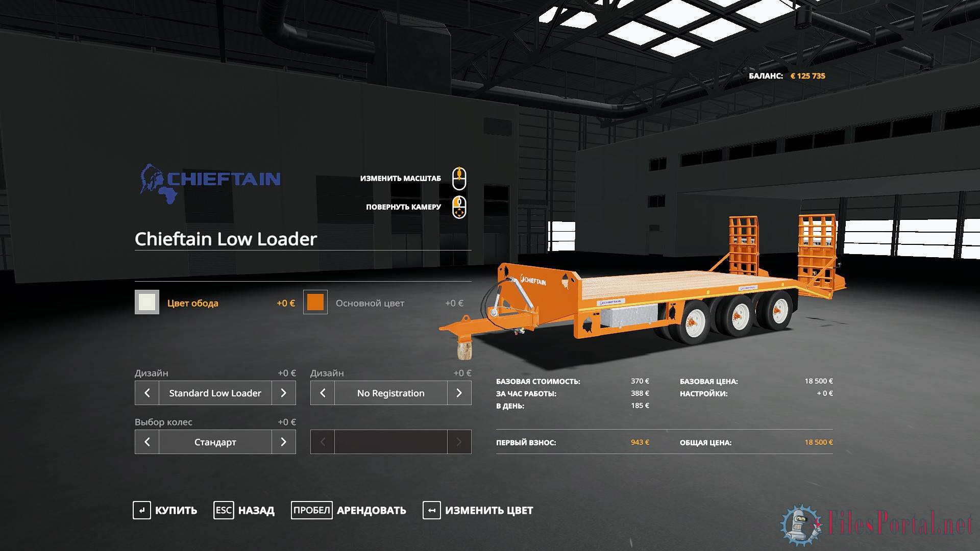Click the rotate camera icon
The image size is (980, 551).
coord(458,206)
